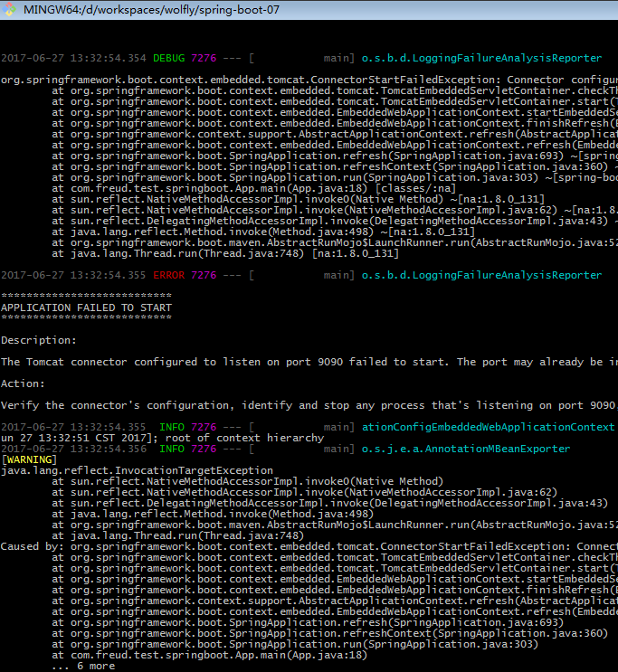Click the last App.main(App.java:18) line

pyautogui.click(x=209, y=655)
